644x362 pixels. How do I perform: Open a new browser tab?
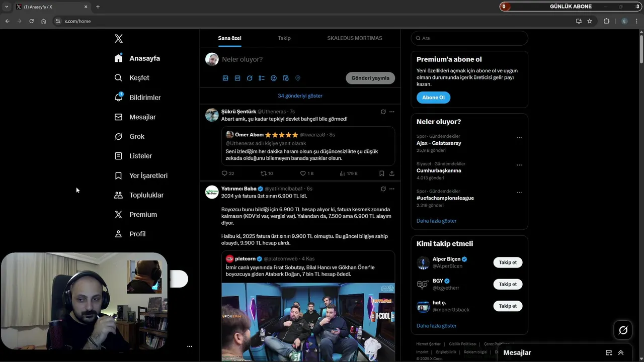[x=98, y=7]
